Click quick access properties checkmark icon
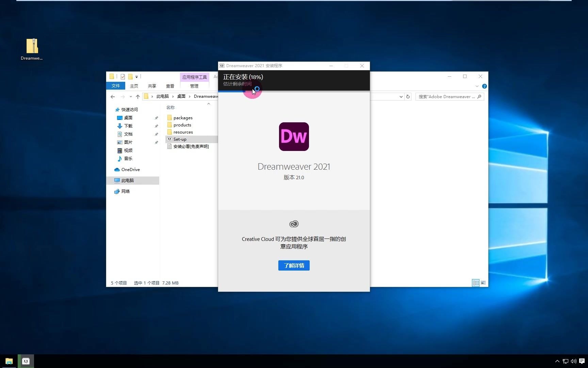588x368 pixels. [123, 77]
